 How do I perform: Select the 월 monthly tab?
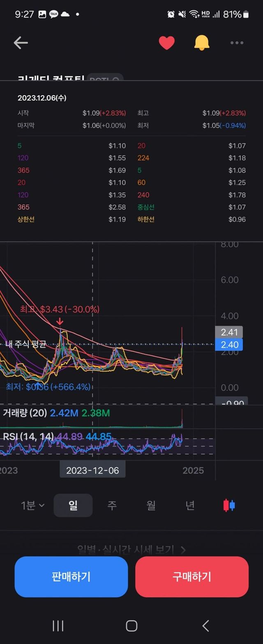151,505
